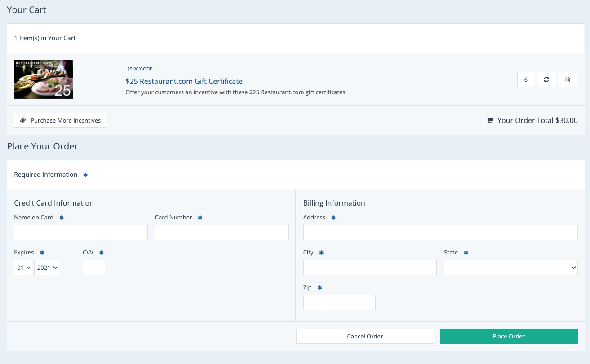This screenshot has height=364, width=590.
Task: Open the expiration month dropdown
Action: tap(23, 268)
